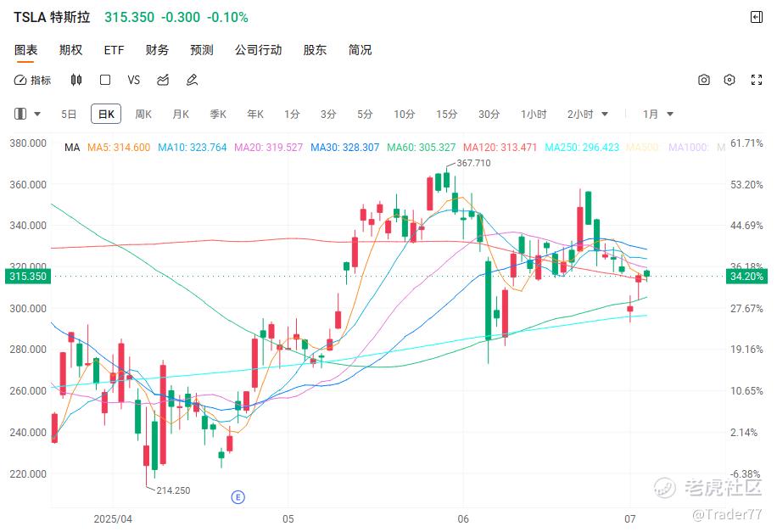This screenshot has width=777, height=532.
Task: Open the 财务 tab
Action: click(157, 50)
